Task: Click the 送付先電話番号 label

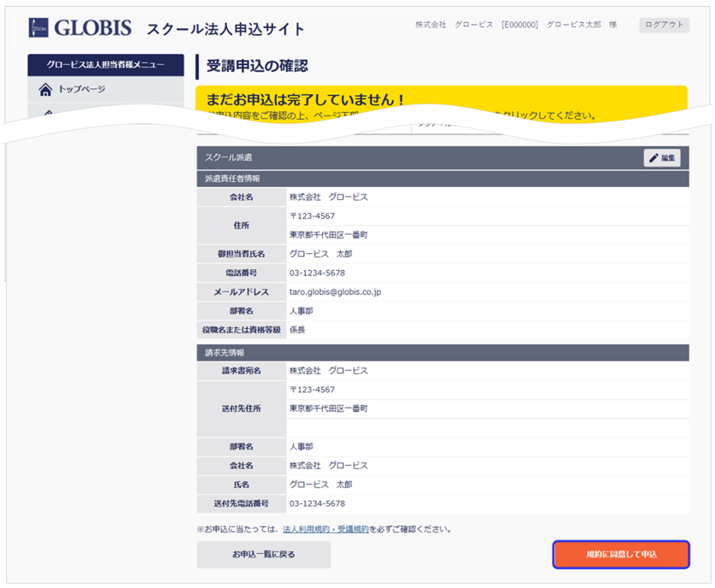Action: (241, 503)
